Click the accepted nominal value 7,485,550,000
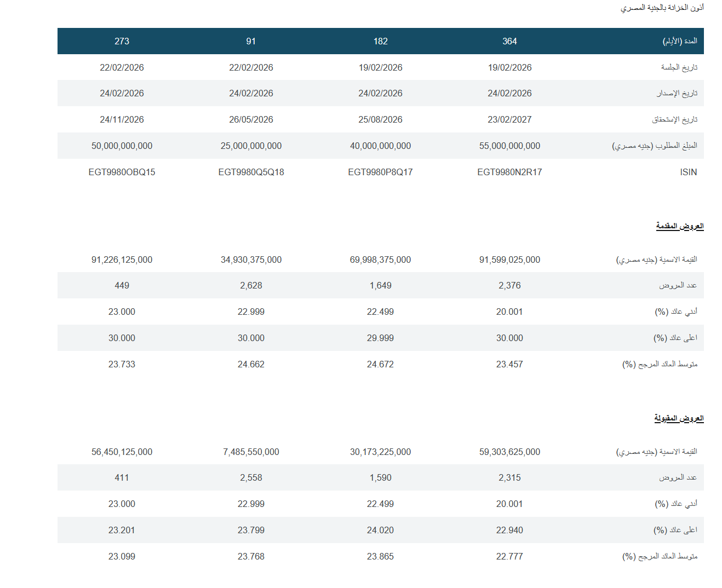The width and height of the screenshot is (722, 588). pyautogui.click(x=251, y=452)
